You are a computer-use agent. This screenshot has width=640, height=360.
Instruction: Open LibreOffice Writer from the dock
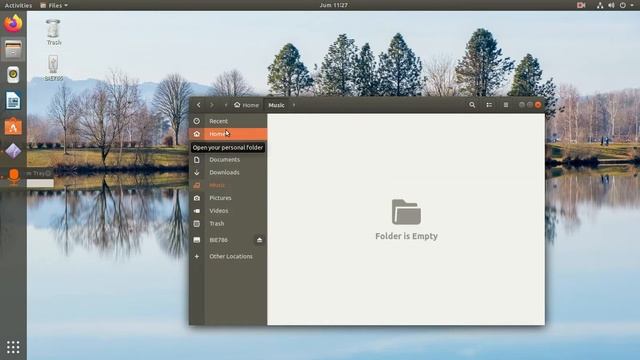pos(13,100)
